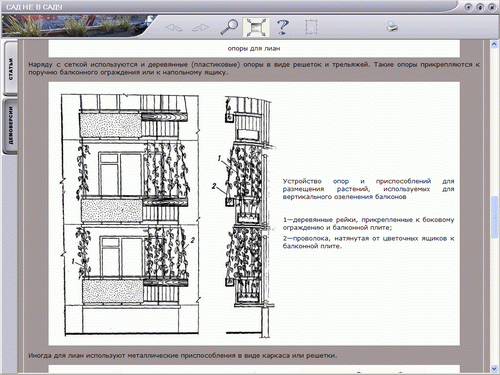Click the 'опоры для лиан' caption
Image resolution: width=500 pixels, height=375 pixels.
point(254,49)
